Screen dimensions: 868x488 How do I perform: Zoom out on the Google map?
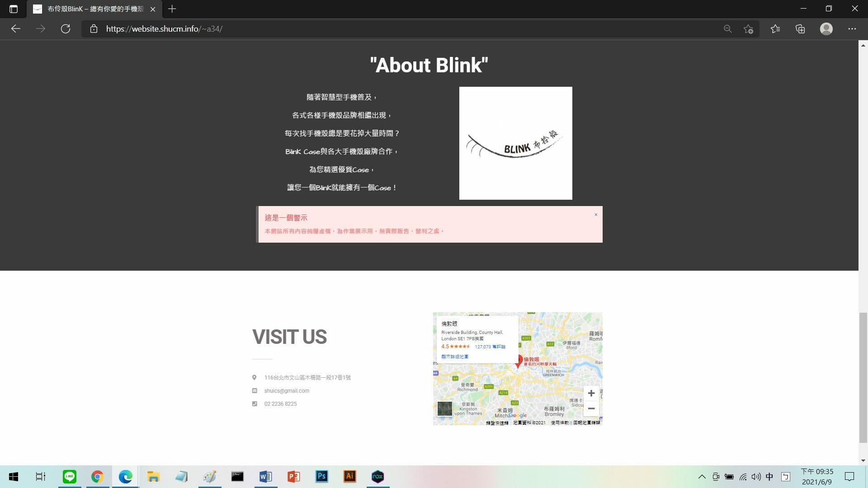tap(591, 408)
